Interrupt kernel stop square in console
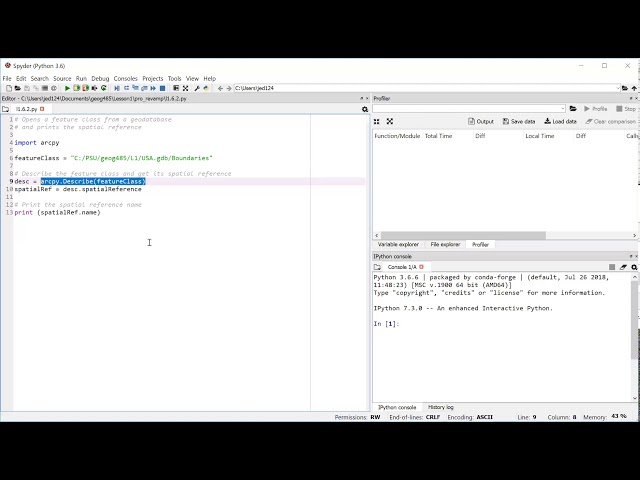The height and width of the screenshot is (480, 640). coord(612,267)
